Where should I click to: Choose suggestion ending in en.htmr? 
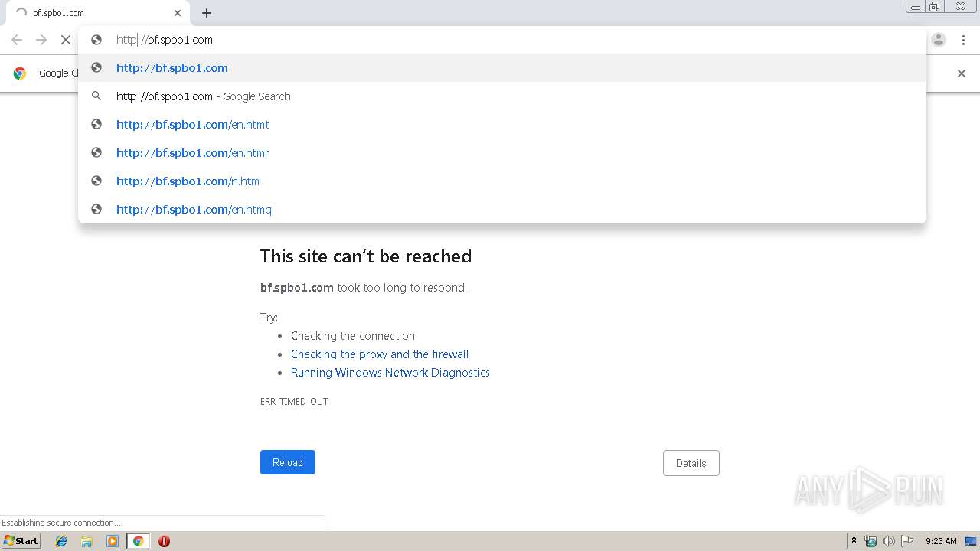502,153
